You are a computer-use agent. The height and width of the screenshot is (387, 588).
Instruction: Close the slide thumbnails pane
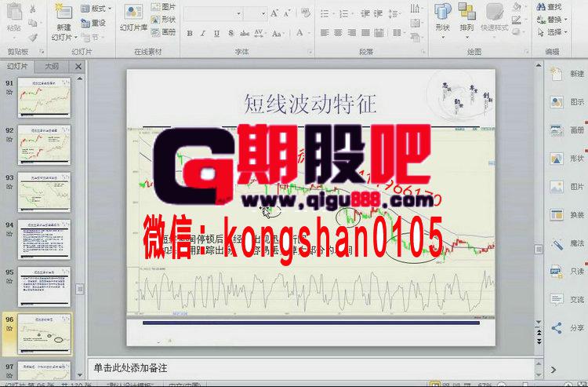[x=78, y=67]
